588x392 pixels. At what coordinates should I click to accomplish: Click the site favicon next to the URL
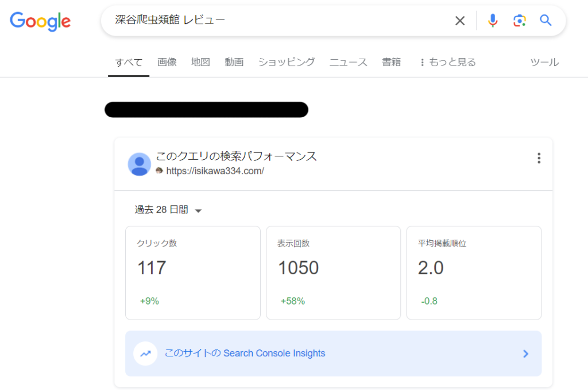160,171
